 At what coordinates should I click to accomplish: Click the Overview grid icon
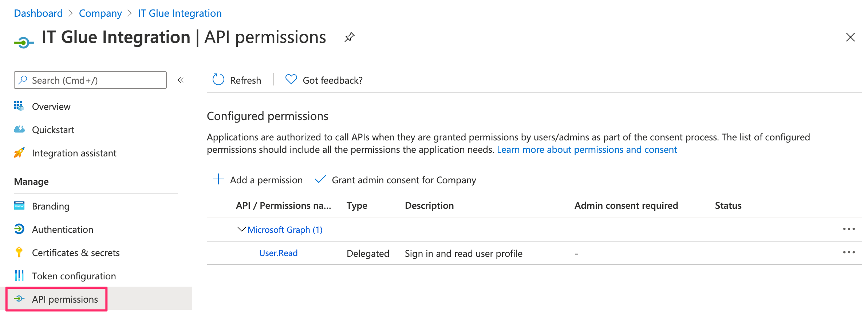pos(19,106)
